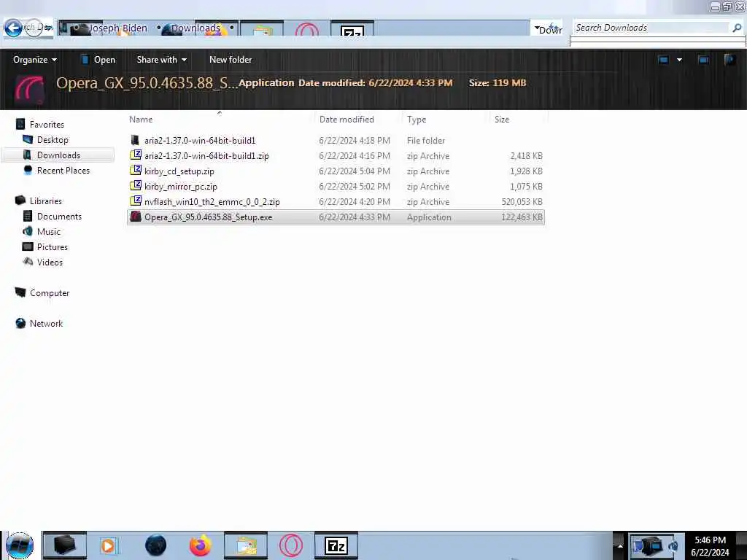Viewport: 747px width, 560px height.
Task: Click Joseph Biden in the address breadcrumb
Action: tap(118, 28)
